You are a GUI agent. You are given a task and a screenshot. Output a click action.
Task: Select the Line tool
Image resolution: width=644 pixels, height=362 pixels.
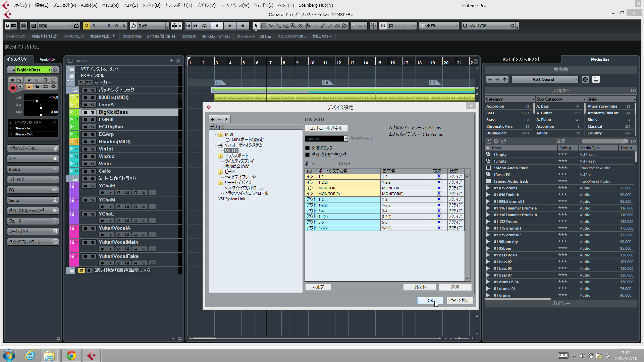[330, 26]
